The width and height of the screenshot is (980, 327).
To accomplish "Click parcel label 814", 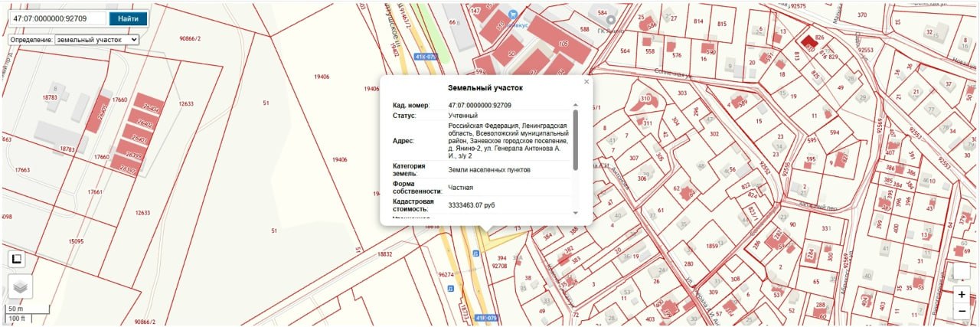I will [x=698, y=22].
